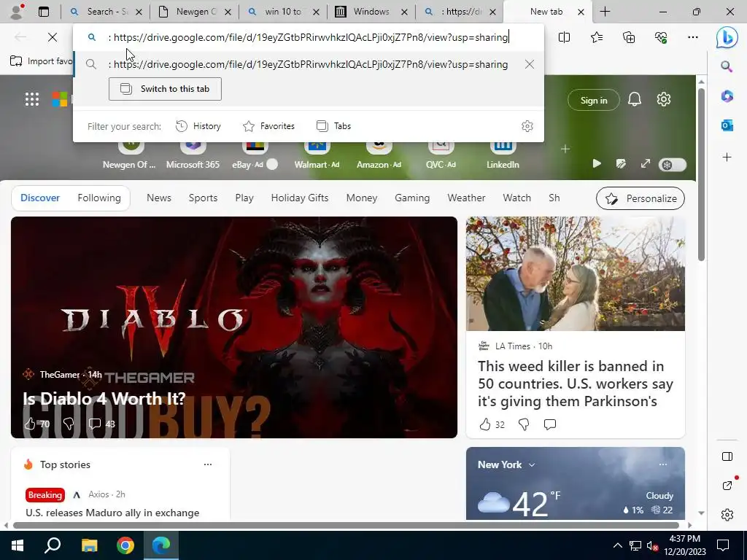This screenshot has width=747, height=560.
Task: Open the Collections icon
Action: [629, 37]
